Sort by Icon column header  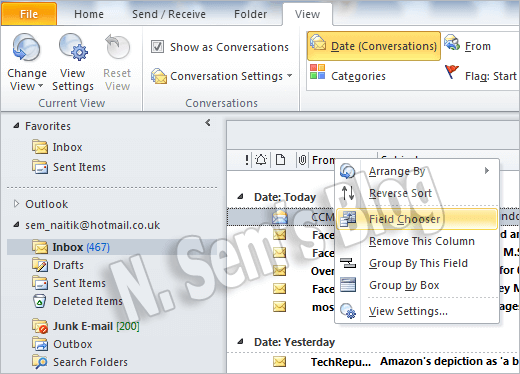coord(281,160)
